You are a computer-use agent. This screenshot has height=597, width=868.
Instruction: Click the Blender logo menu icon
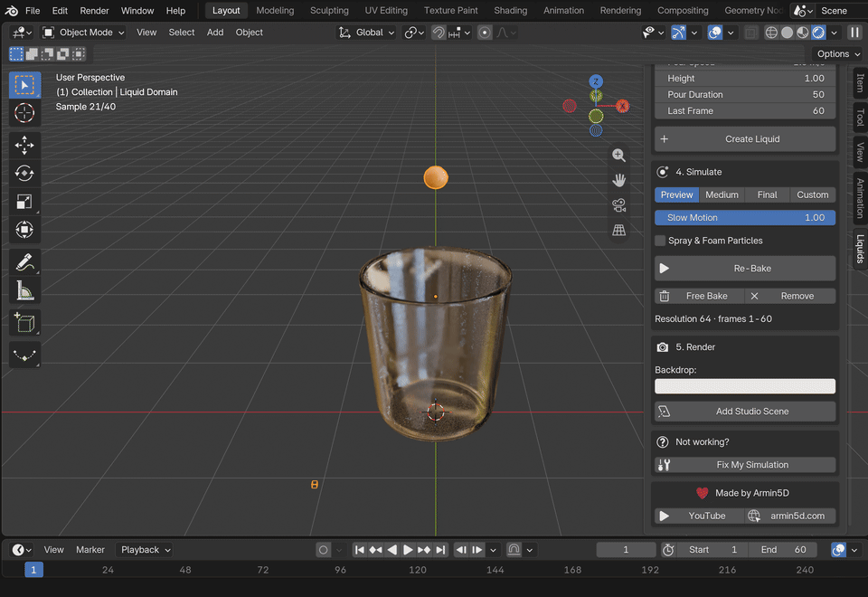tap(12, 11)
